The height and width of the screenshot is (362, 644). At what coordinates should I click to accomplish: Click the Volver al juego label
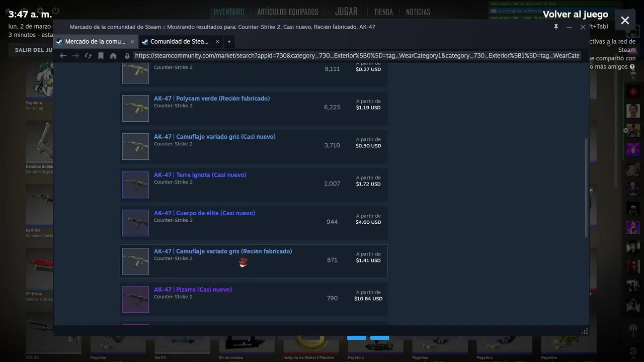575,15
